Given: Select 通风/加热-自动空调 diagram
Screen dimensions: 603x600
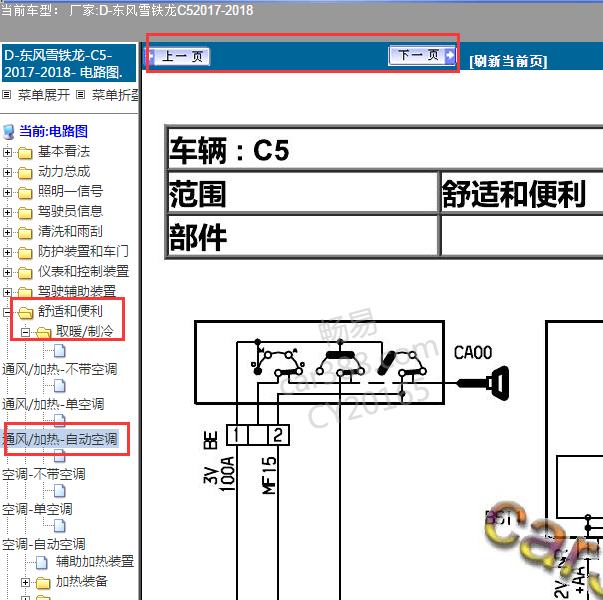Looking at the screenshot, I should (59, 439).
